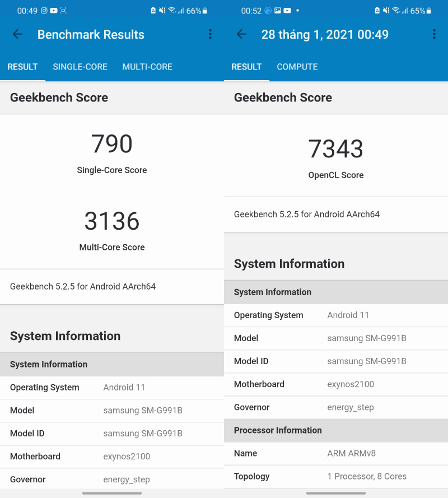
Task: Tap Governor energy_step row on right screen
Action: click(x=336, y=407)
